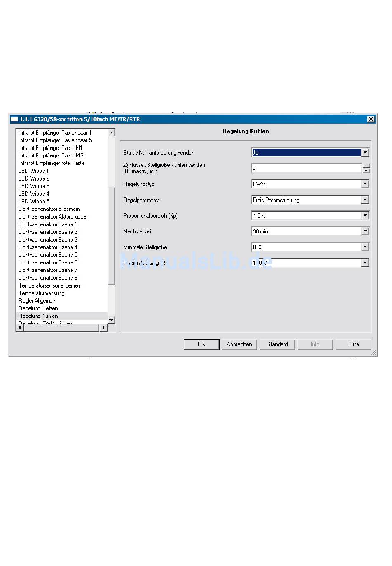Viewport: 392px width, 566px height.
Task: Open the LED Wippe 5 parameter page
Action: coord(34,201)
